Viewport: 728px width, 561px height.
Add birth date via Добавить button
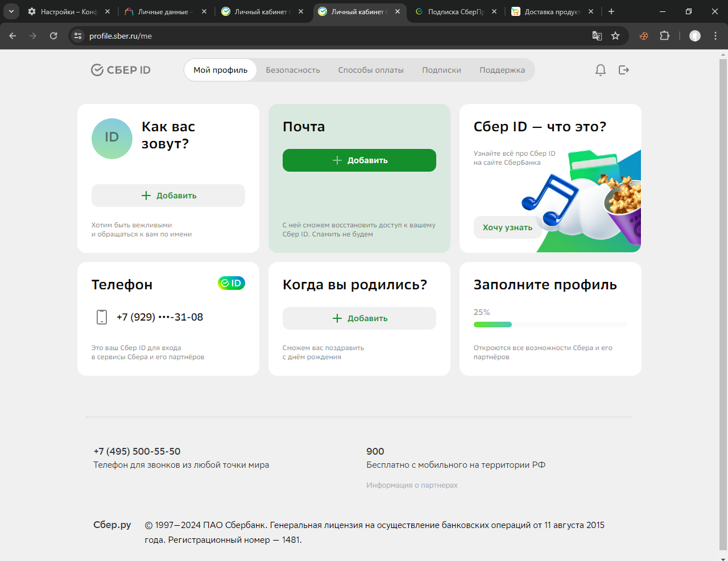pyautogui.click(x=359, y=318)
